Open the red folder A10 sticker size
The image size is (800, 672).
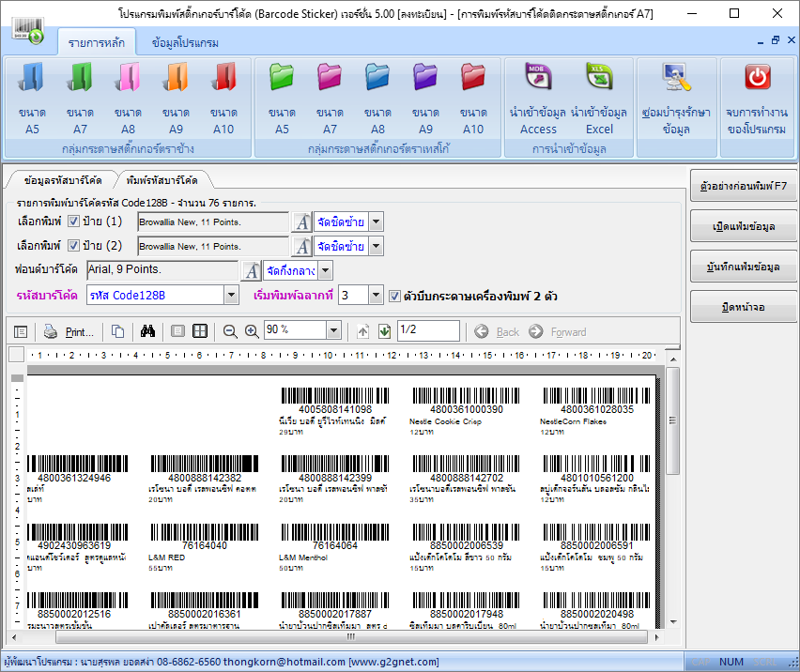point(473,98)
